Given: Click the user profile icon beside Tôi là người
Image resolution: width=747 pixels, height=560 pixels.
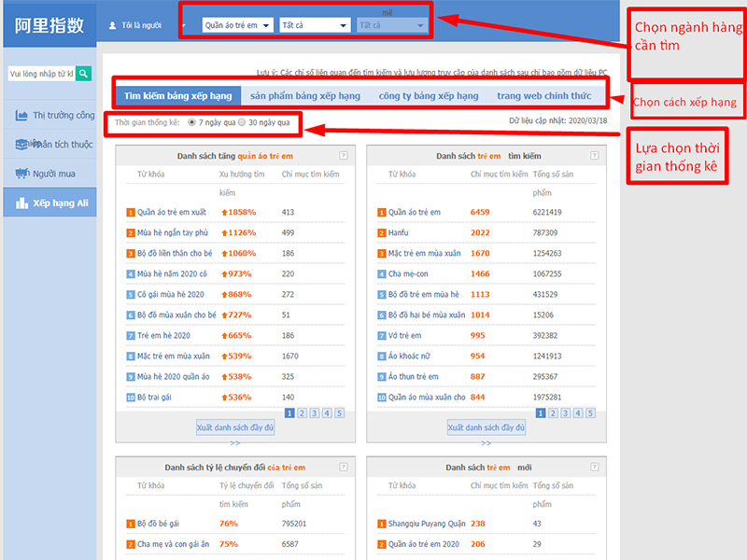Looking at the screenshot, I should point(112,25).
